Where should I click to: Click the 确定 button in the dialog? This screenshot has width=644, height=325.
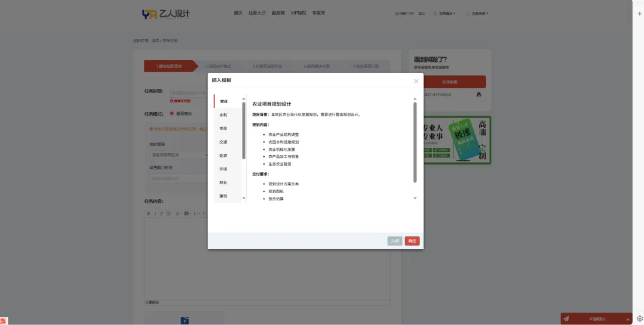click(x=412, y=241)
